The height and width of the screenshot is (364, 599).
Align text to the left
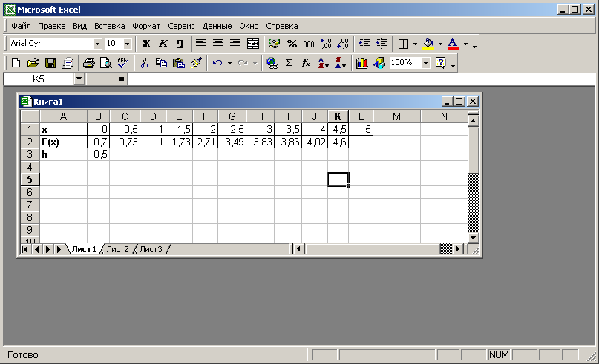pyautogui.click(x=201, y=44)
